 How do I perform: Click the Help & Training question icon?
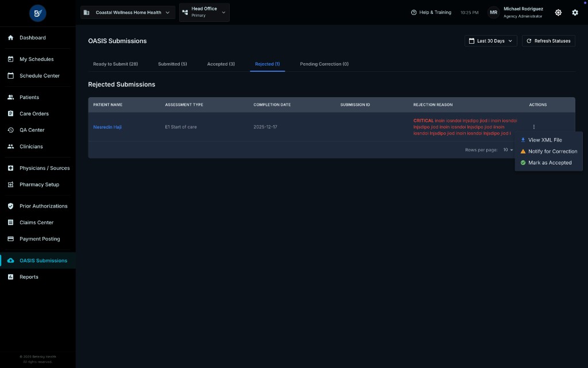(x=413, y=13)
